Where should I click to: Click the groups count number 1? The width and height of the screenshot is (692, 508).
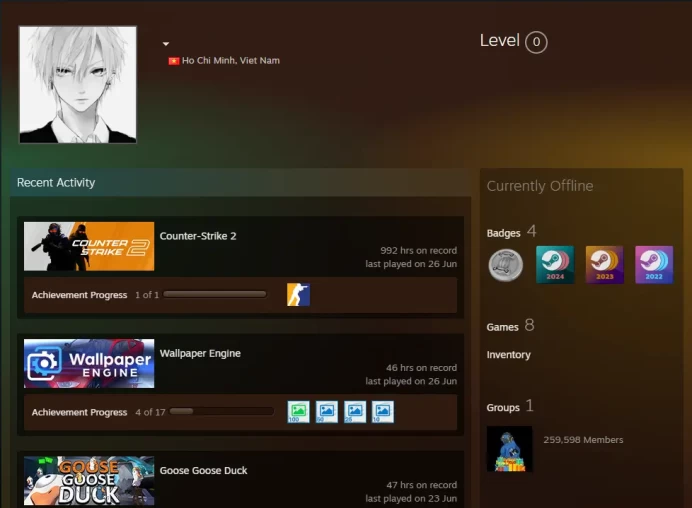pos(530,406)
